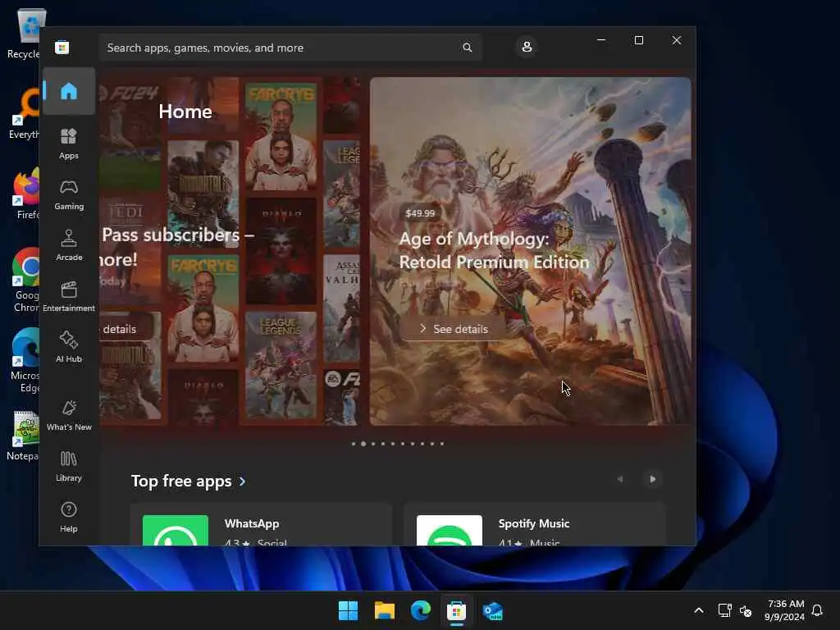Maximize the Microsoft Store window
The height and width of the screenshot is (630, 840).
coord(638,40)
